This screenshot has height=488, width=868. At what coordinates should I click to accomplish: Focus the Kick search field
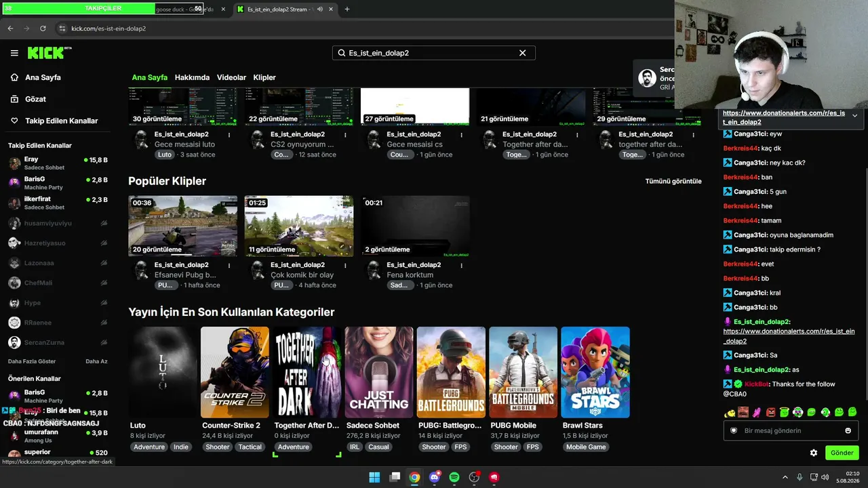(433, 53)
